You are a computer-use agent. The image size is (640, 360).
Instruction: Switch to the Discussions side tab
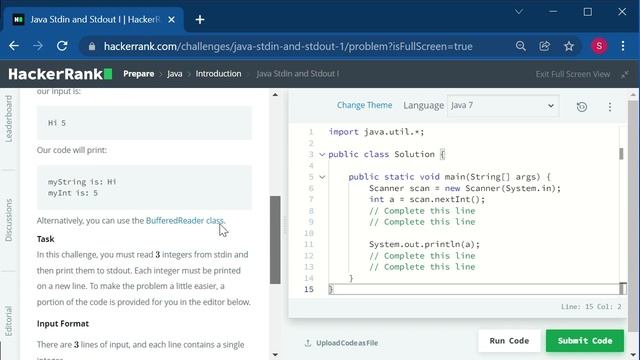point(9,220)
